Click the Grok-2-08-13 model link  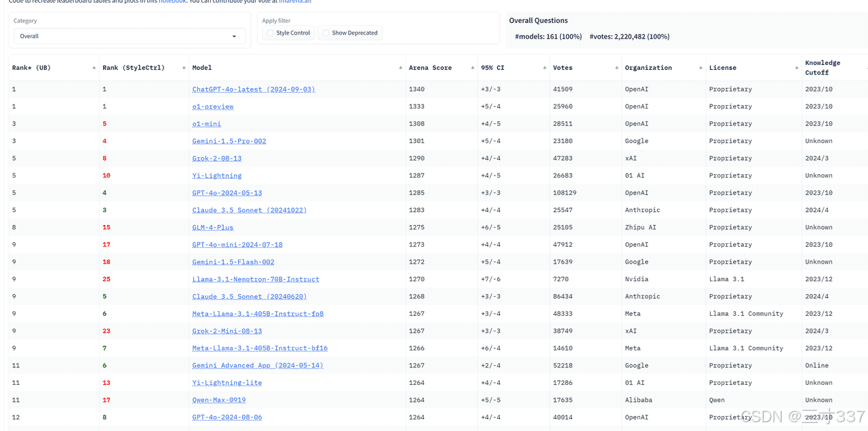pyautogui.click(x=217, y=159)
